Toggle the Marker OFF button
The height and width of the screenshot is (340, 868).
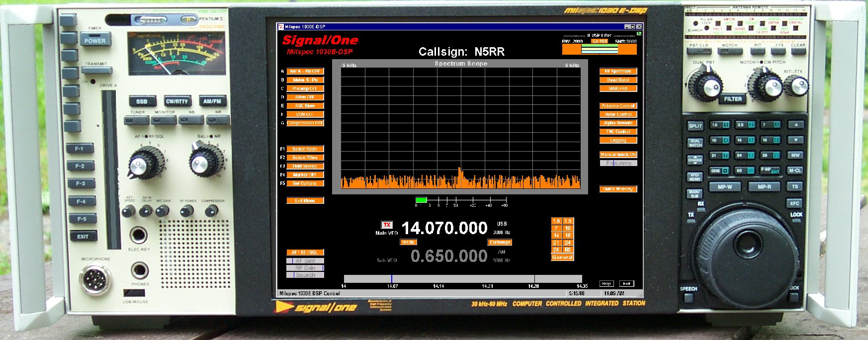tap(305, 174)
